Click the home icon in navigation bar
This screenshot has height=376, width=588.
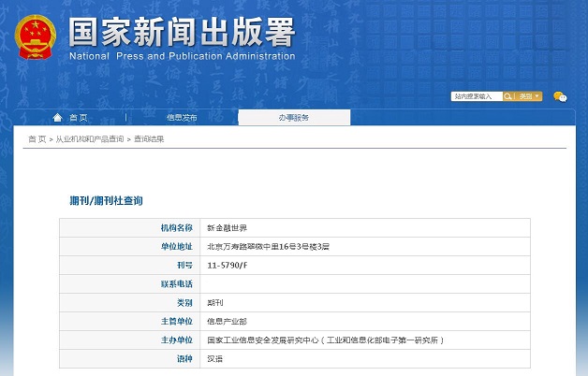tap(58, 117)
